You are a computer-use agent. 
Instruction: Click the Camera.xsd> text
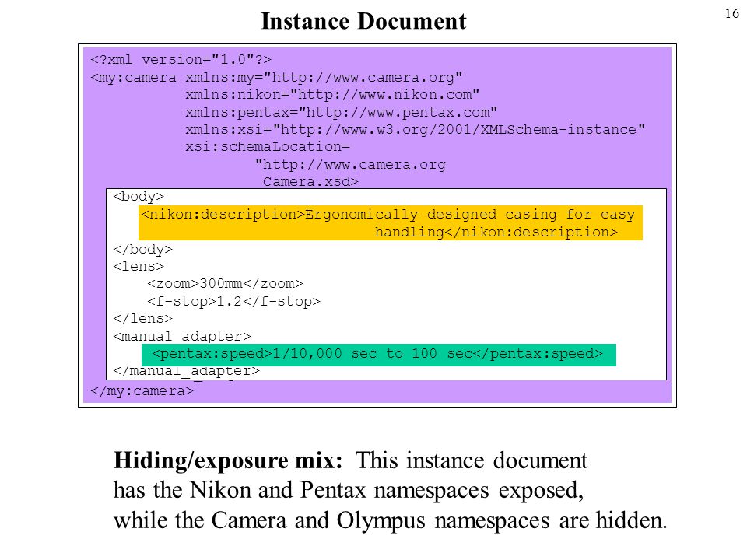(x=310, y=181)
